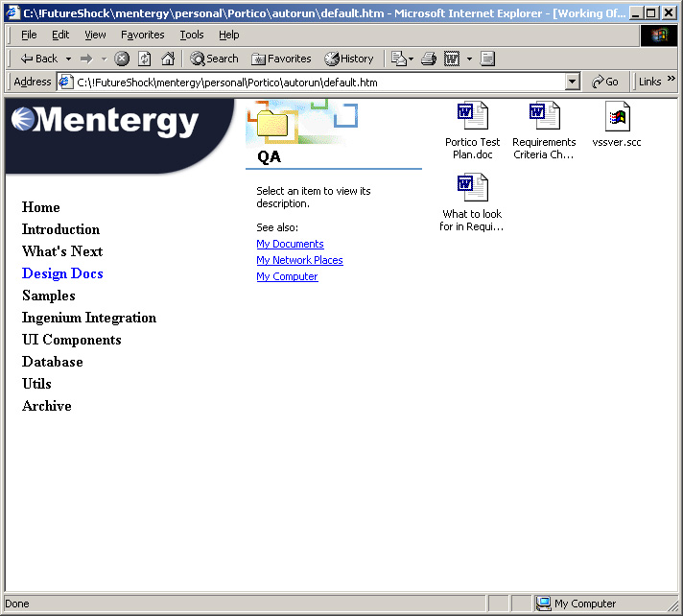Click inside the Address bar field
This screenshot has width=683, height=616.
(x=318, y=82)
